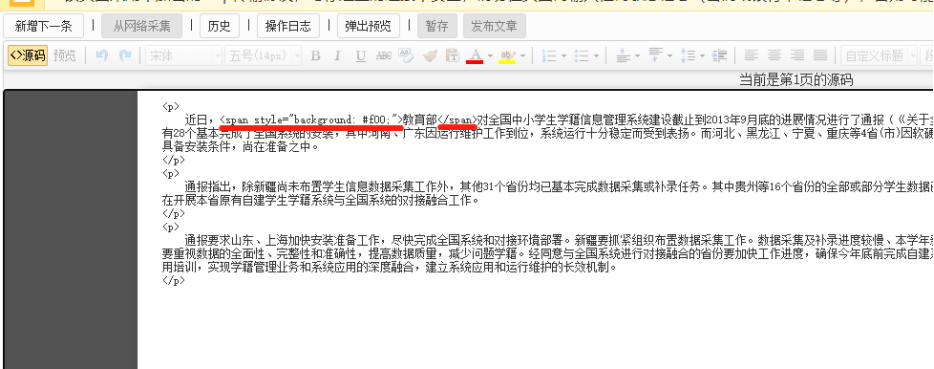934x369 pixels.
Task: Click the underline U icon
Action: point(360,56)
